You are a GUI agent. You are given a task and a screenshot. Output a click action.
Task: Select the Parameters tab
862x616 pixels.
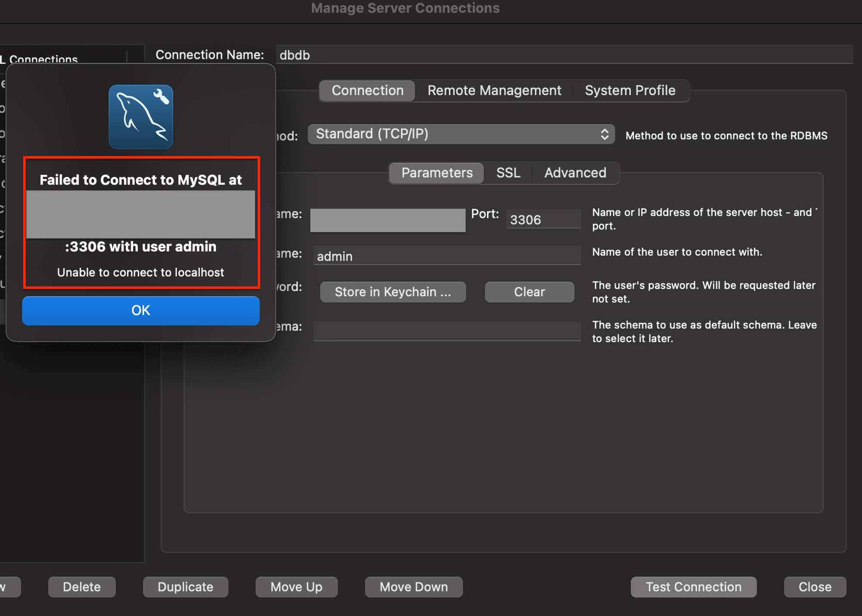click(437, 173)
